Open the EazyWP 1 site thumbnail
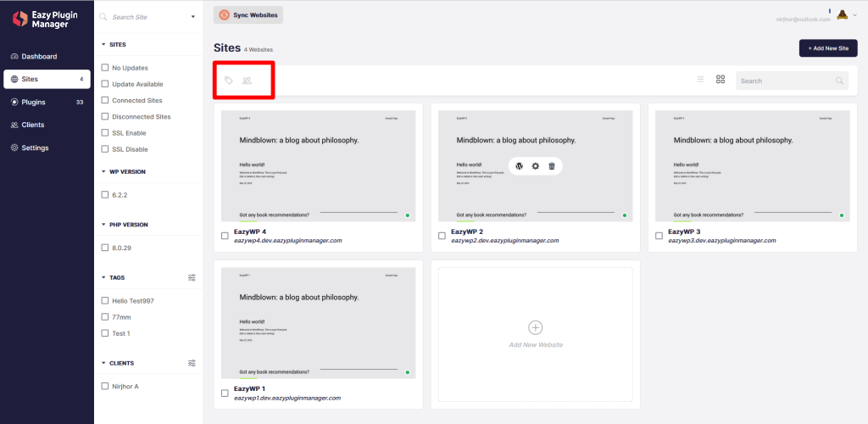The width and height of the screenshot is (868, 424). [319, 323]
